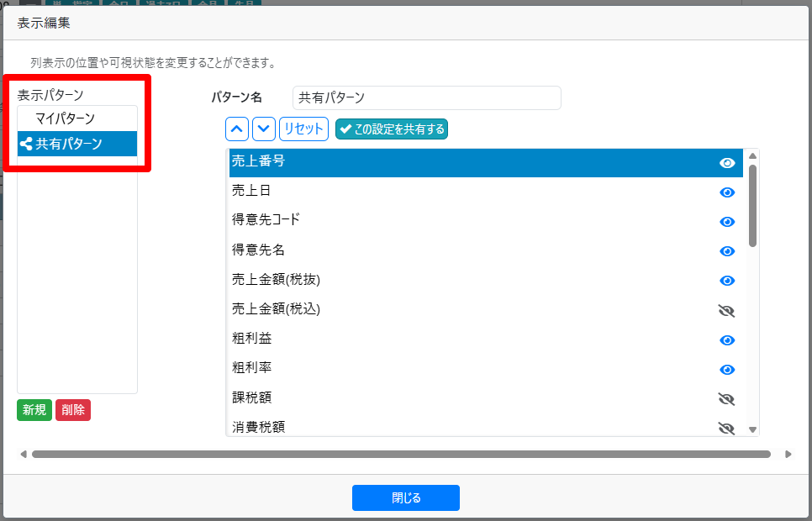
Task: Show the 売上金額(税込) column
Action: tap(727, 311)
